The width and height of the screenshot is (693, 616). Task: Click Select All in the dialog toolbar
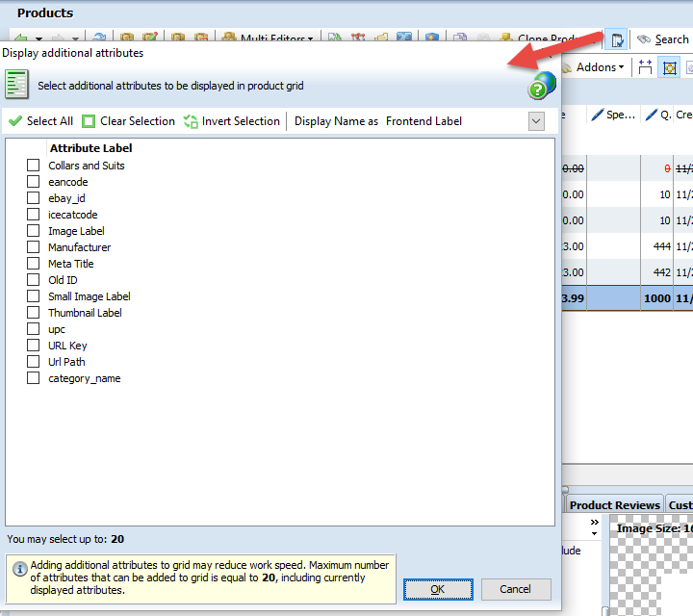point(40,121)
